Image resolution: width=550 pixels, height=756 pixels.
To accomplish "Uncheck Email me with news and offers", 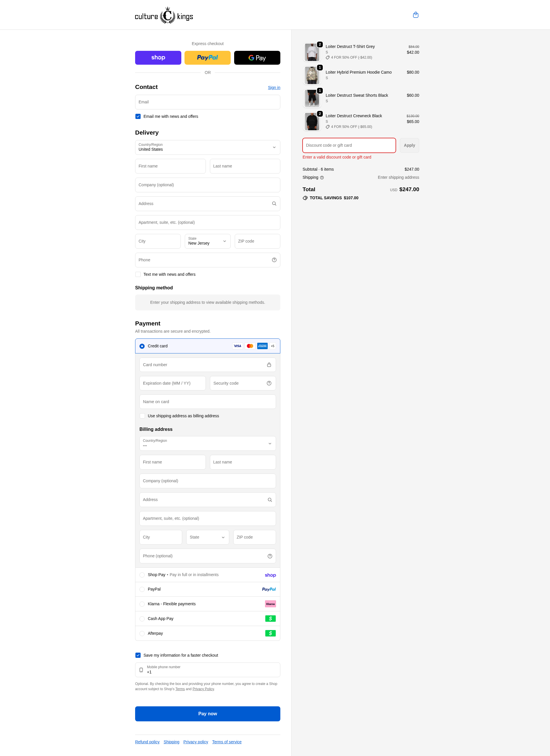I will click(138, 116).
